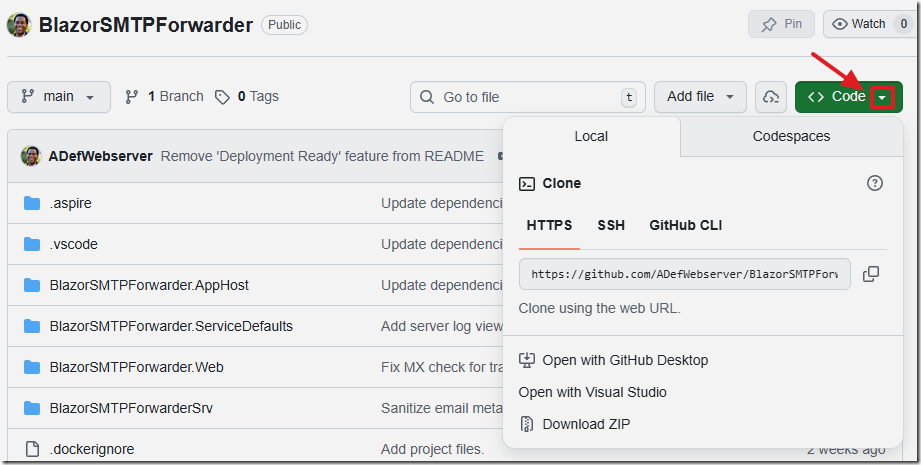Click the Download ZIP icon
Viewport: 921px width, 465px height.
[527, 424]
